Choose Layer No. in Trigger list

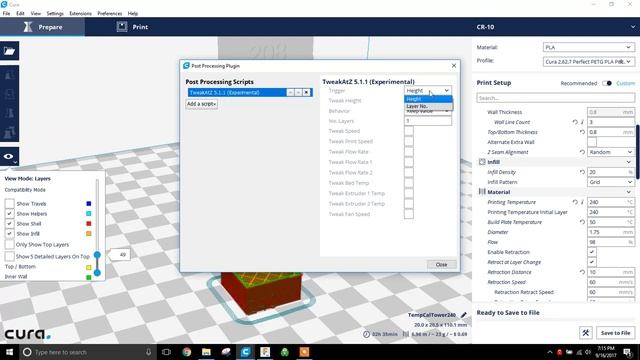tap(428, 106)
